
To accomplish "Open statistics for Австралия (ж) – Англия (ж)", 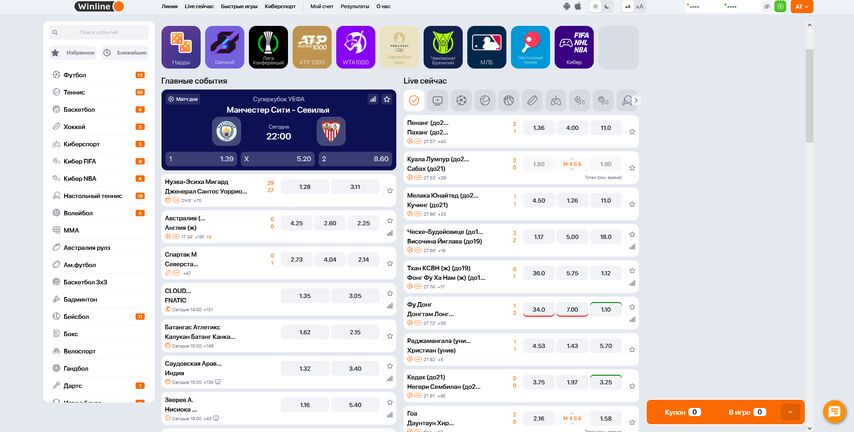I will pyautogui.click(x=390, y=233).
